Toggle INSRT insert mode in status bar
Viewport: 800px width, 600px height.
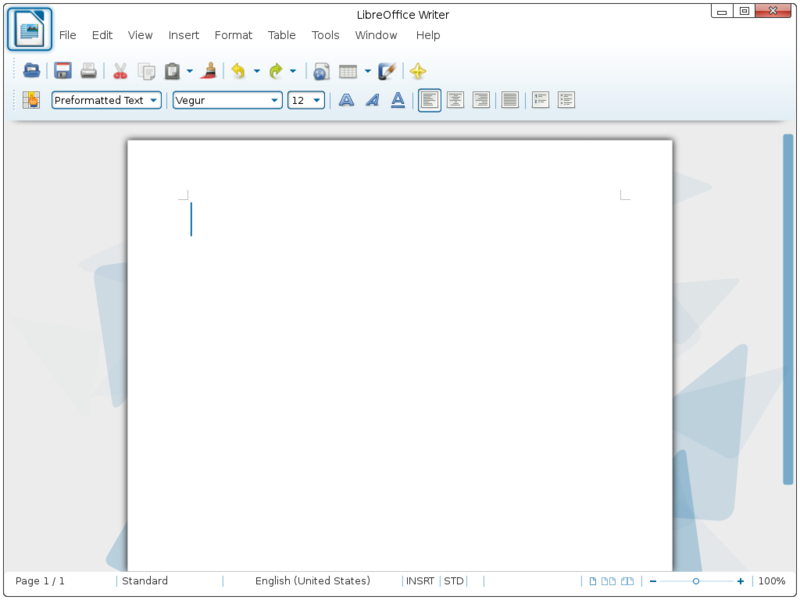point(420,581)
